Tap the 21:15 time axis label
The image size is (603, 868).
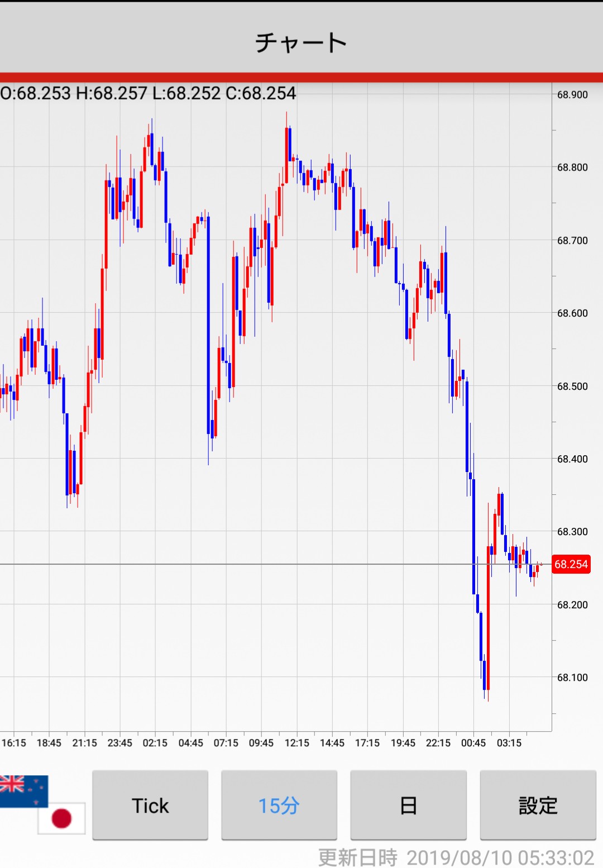point(84,743)
